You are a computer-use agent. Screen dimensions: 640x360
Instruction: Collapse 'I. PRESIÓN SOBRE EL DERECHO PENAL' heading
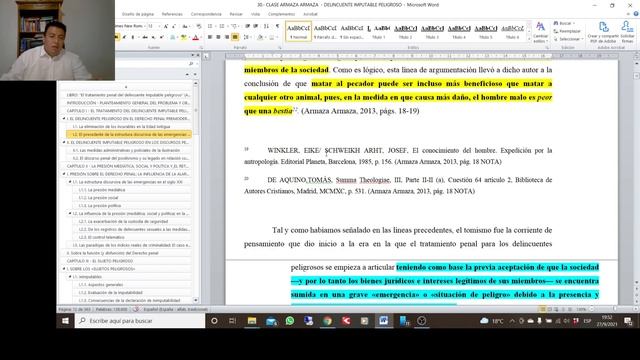point(64,174)
